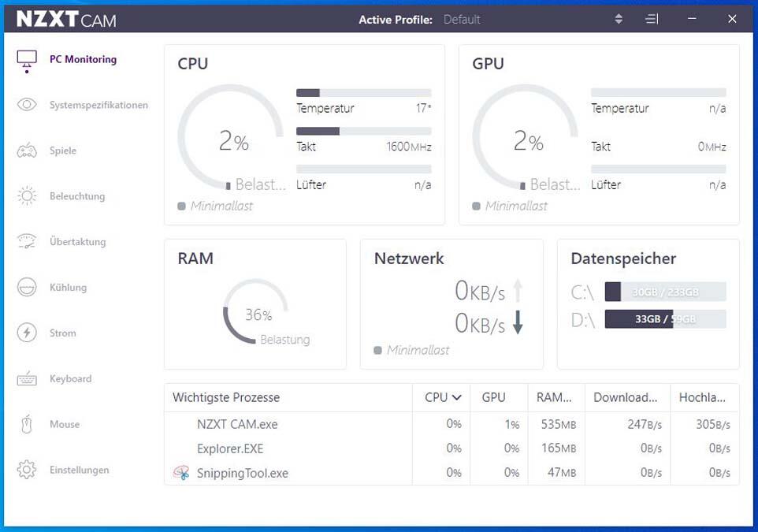Click the 165MB RAM value for Explorer
This screenshot has height=532, width=758.
559,448
